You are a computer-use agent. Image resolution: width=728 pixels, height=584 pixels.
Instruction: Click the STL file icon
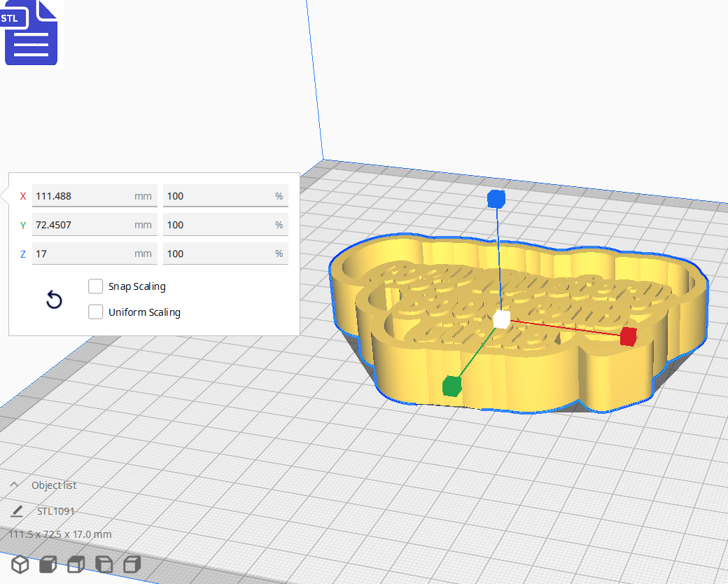coord(31,33)
